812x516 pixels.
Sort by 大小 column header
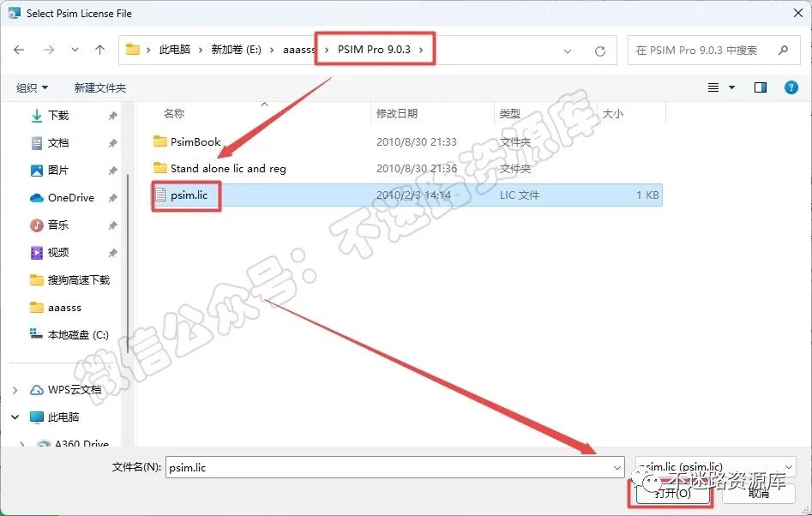coord(612,114)
